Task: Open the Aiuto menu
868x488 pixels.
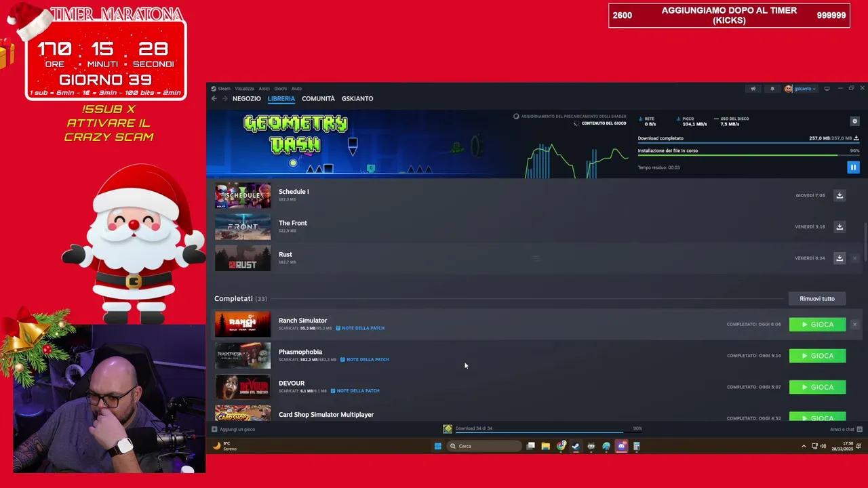Action: pos(296,89)
